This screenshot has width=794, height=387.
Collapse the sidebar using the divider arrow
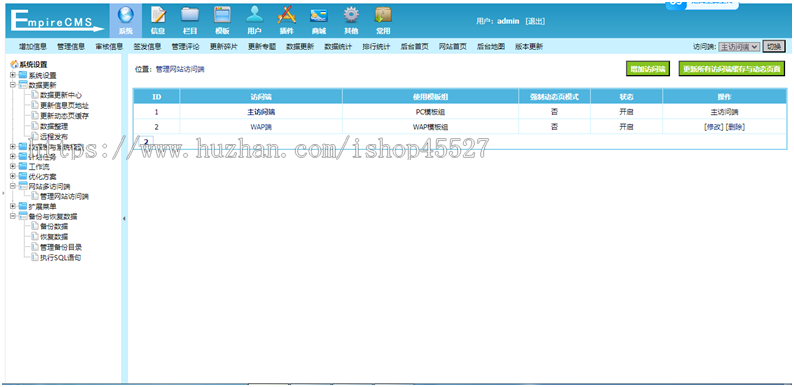click(x=124, y=219)
